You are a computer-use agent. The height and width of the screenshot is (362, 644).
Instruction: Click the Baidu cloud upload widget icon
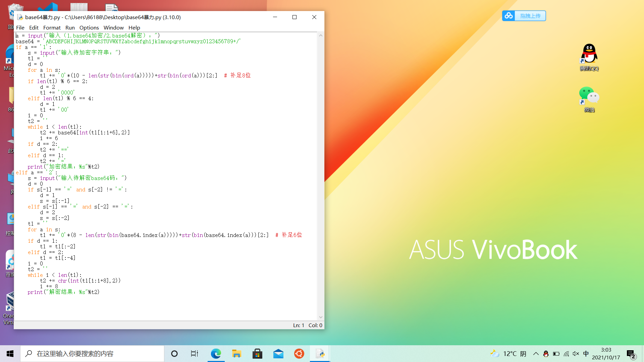pyautogui.click(x=509, y=16)
